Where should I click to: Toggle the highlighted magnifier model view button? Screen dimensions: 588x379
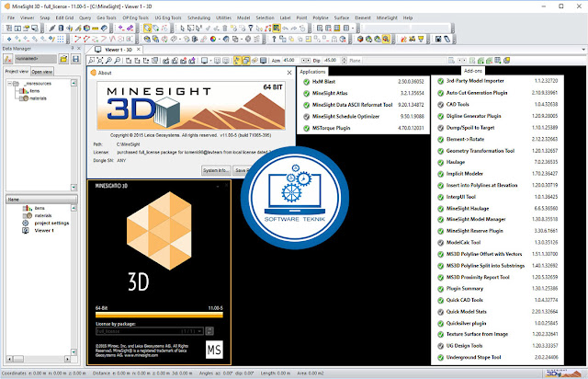coord(386,39)
